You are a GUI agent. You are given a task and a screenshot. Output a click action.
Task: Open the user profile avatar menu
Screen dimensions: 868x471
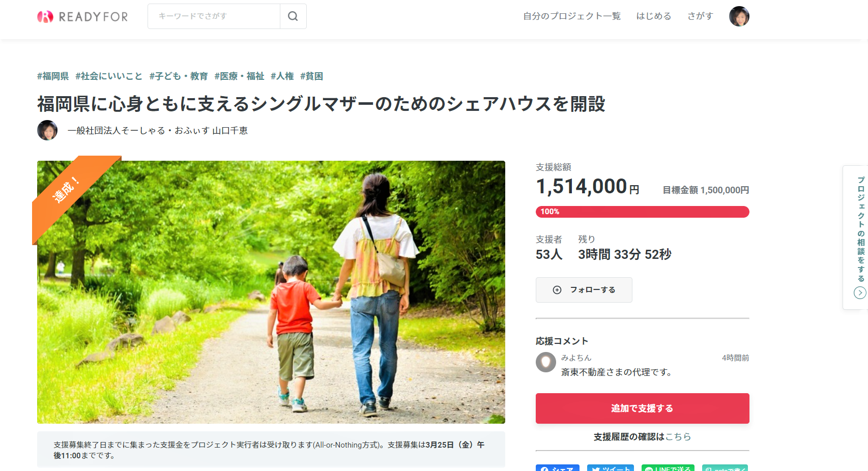(x=739, y=16)
